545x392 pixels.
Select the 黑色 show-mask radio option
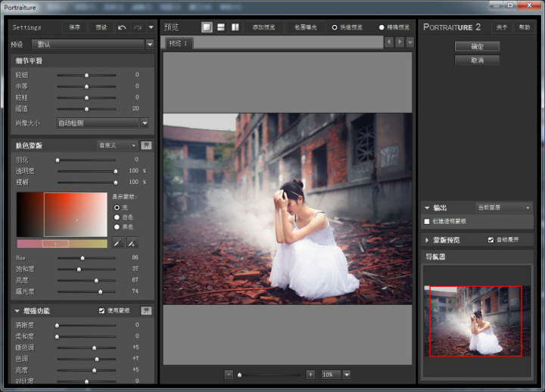point(117,226)
